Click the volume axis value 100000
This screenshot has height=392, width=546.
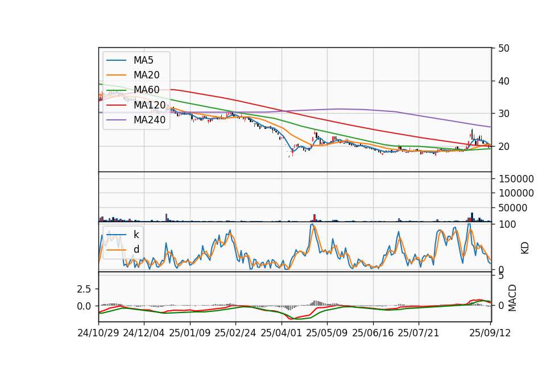516,193
